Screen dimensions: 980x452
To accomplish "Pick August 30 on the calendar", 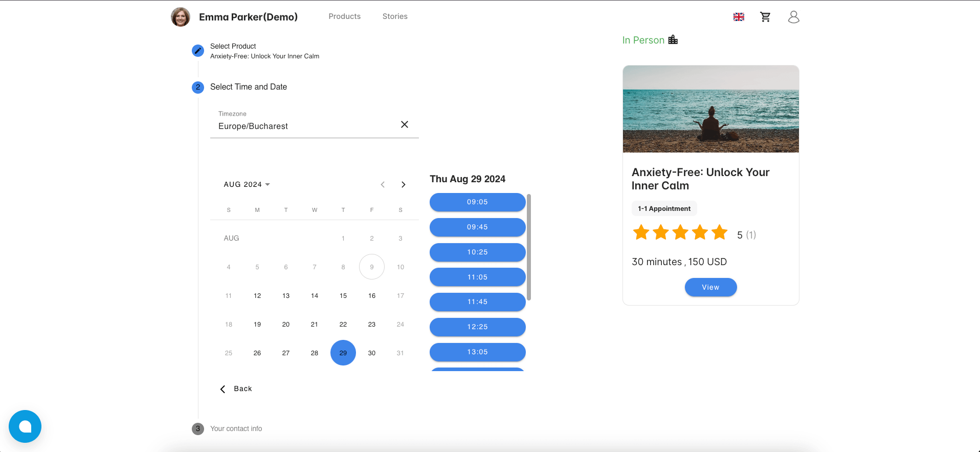I will pos(372,353).
